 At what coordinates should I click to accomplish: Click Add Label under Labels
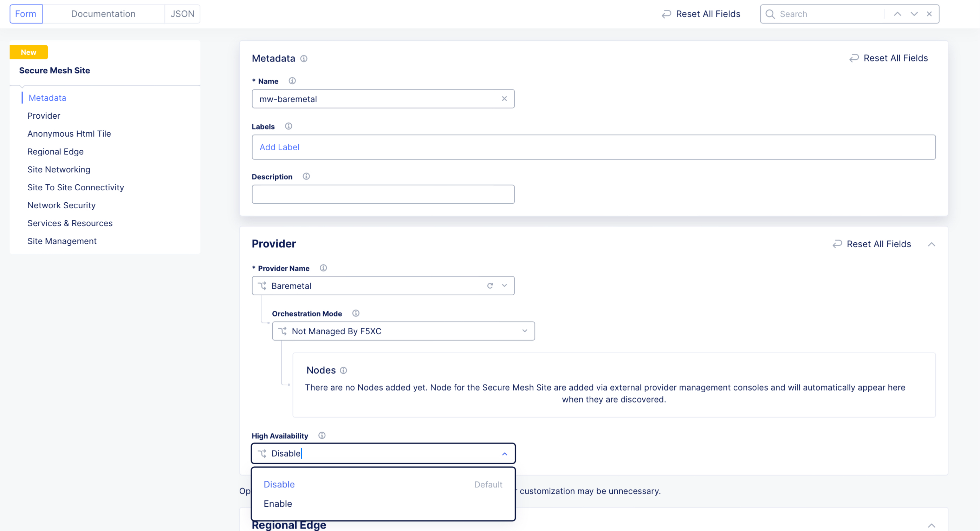tap(280, 147)
